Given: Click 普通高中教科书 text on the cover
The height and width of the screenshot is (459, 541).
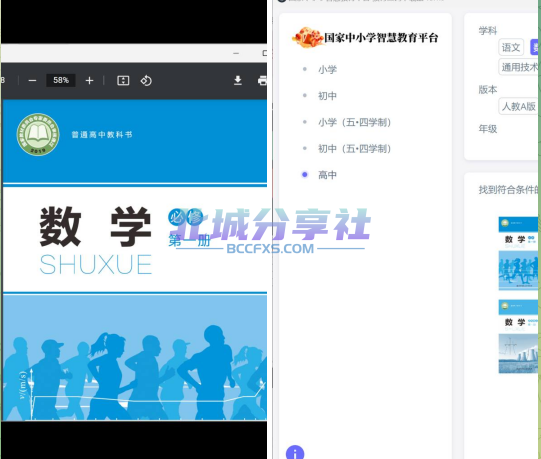Looking at the screenshot, I should pyautogui.click(x=102, y=135).
